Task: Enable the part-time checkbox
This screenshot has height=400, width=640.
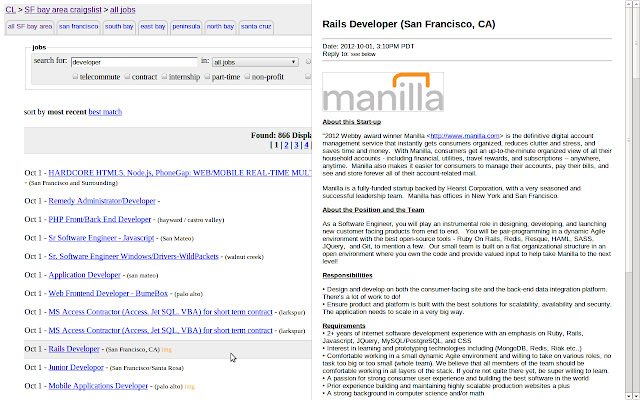Action: [207, 76]
